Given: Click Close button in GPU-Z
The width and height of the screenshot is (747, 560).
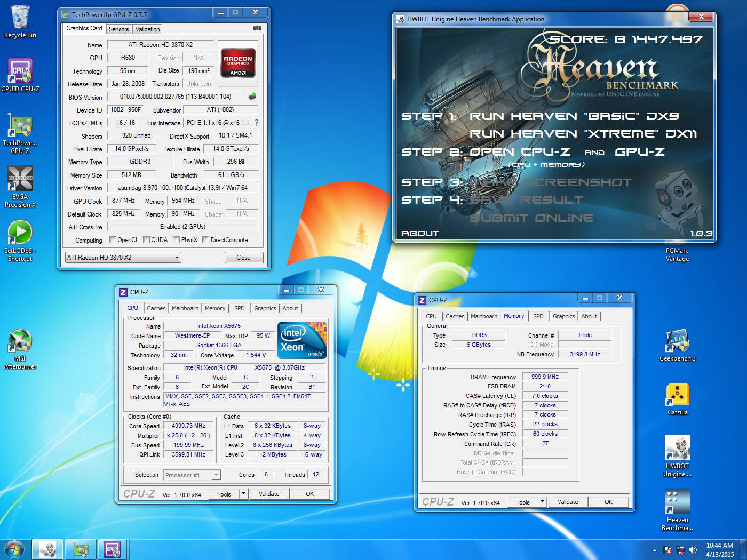Looking at the screenshot, I should (244, 258).
